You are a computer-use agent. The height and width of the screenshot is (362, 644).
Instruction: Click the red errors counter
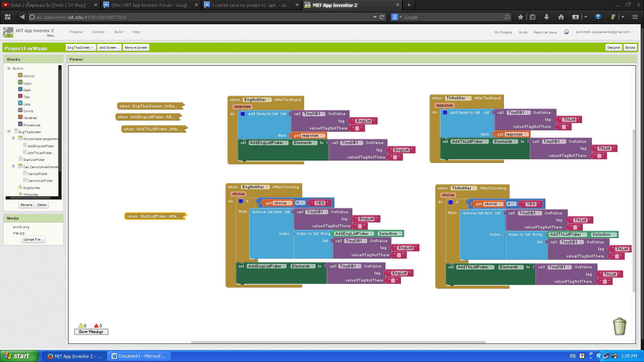(98, 326)
